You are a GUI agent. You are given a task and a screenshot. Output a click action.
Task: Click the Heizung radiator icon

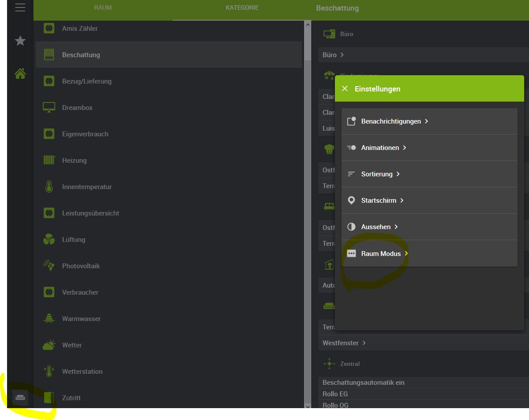point(49,160)
